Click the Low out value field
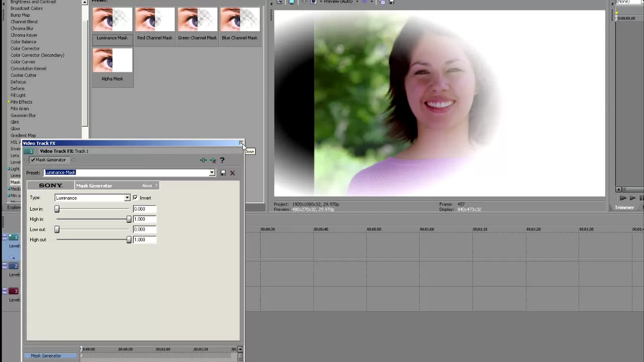The height and width of the screenshot is (362, 644). [144, 230]
